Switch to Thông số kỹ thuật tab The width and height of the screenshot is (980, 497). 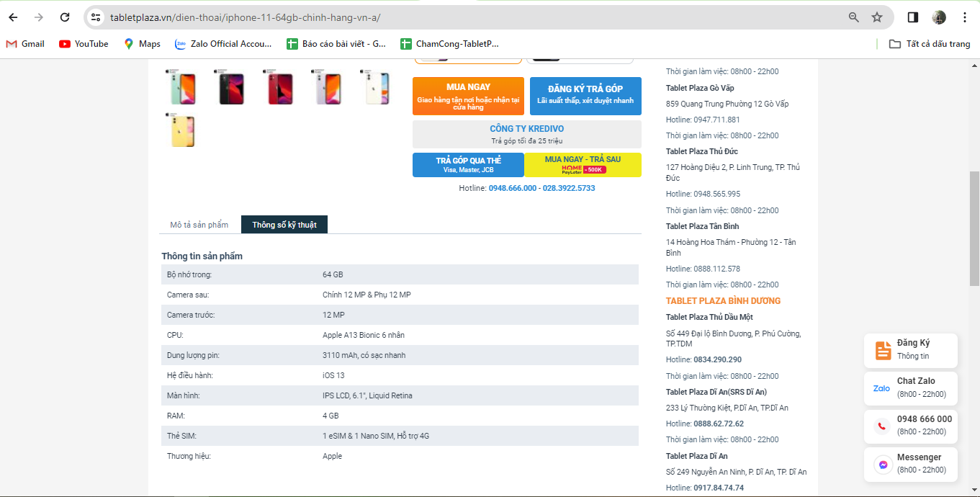click(x=284, y=225)
